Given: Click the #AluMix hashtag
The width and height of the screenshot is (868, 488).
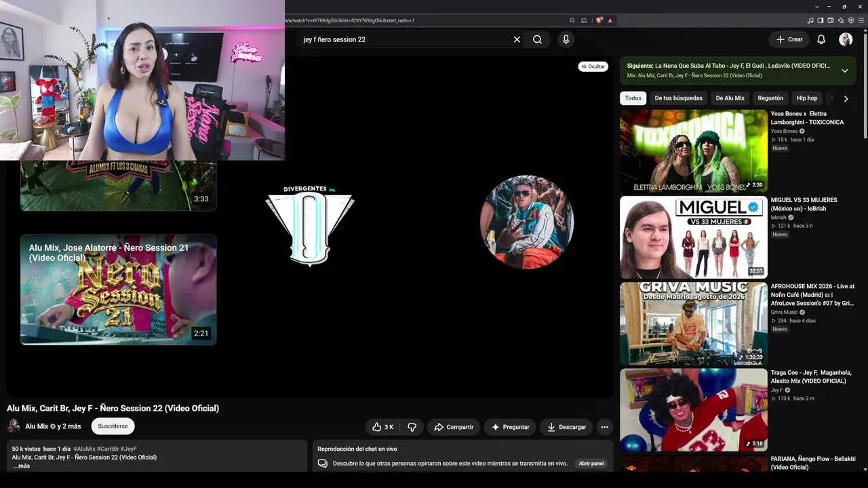Looking at the screenshot, I should click(84, 449).
